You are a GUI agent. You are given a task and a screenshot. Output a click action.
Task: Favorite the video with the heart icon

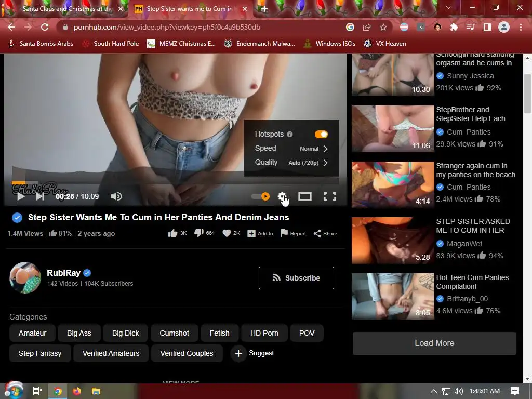point(231,233)
